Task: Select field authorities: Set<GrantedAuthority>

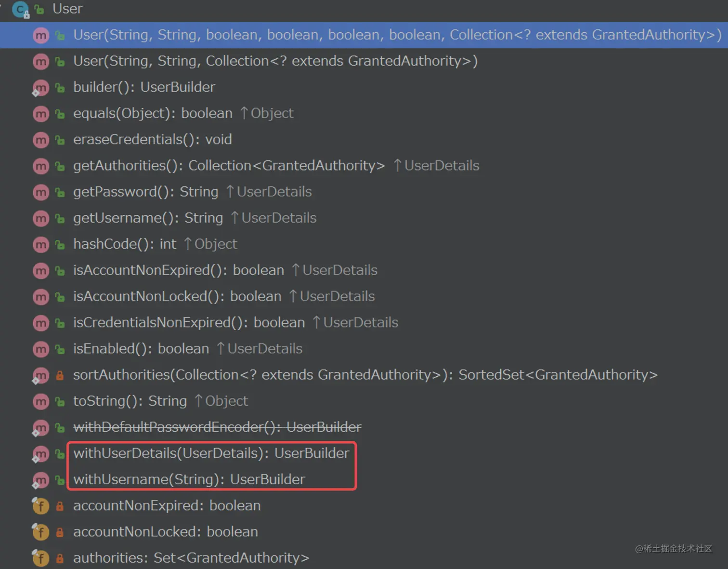Action: click(191, 557)
